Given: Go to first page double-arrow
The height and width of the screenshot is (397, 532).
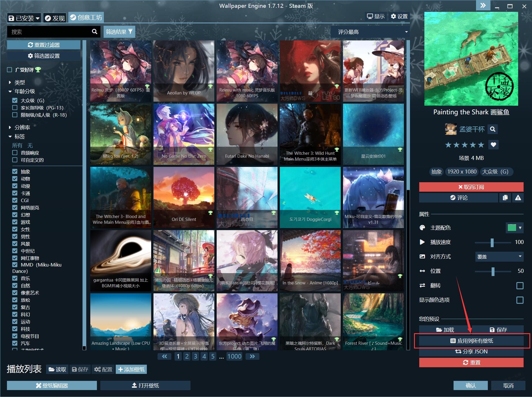Looking at the screenshot, I should coord(164,356).
